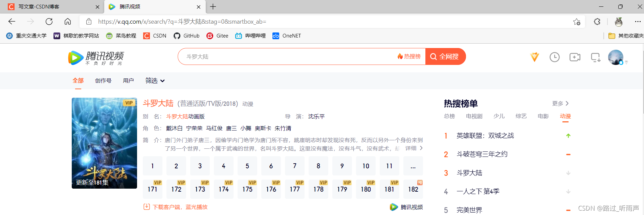Expand hidden episodes with ellipsis button
644x215 pixels.
pyautogui.click(x=413, y=166)
